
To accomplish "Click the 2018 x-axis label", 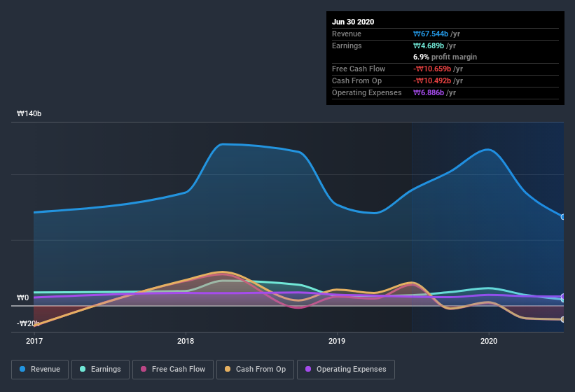I will coord(186,341).
